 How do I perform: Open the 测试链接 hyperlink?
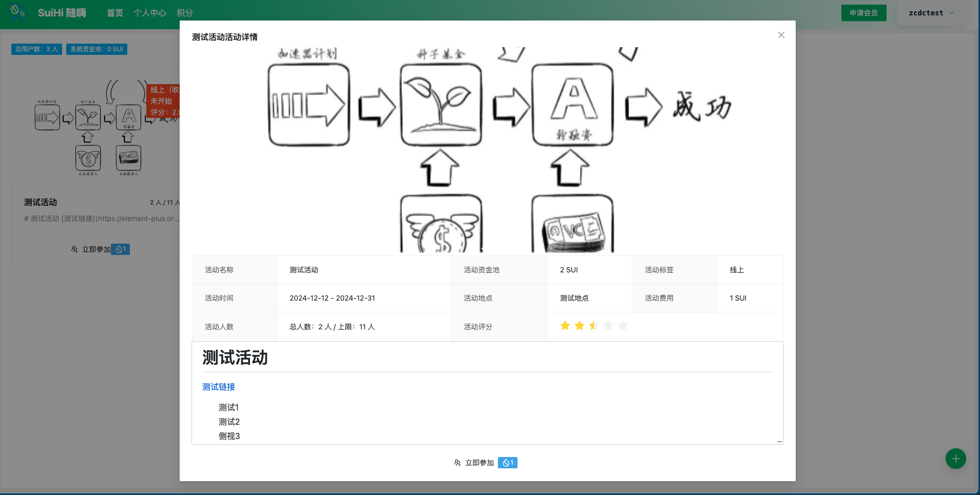click(219, 387)
